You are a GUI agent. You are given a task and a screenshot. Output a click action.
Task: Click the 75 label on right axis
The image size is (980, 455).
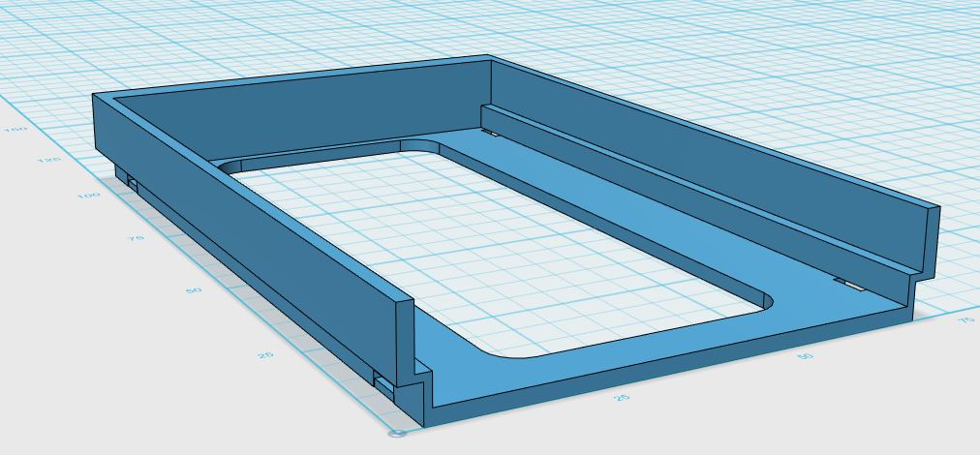(x=966, y=319)
